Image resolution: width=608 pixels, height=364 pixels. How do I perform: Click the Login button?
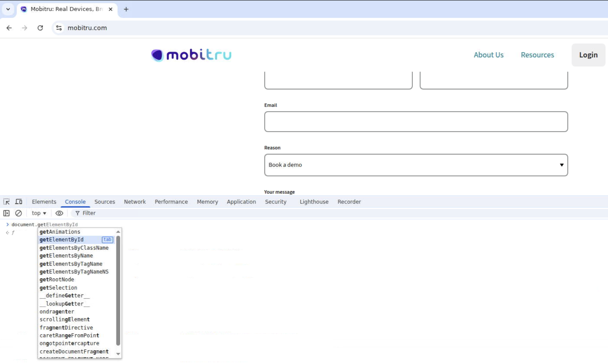click(588, 55)
